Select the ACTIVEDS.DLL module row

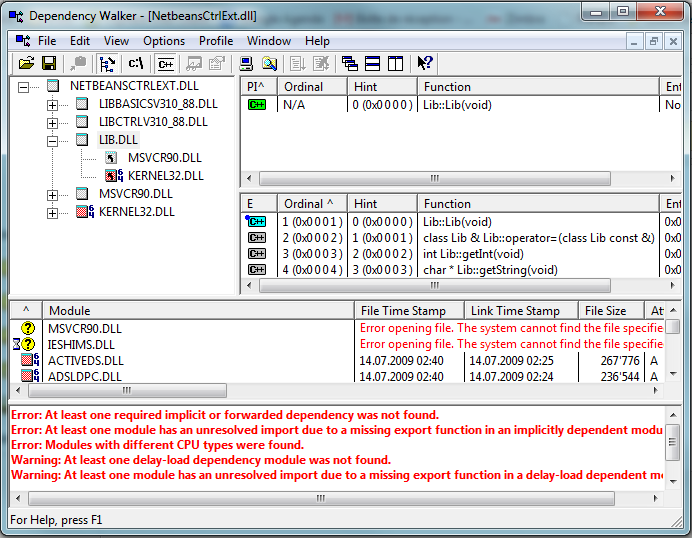[86, 360]
